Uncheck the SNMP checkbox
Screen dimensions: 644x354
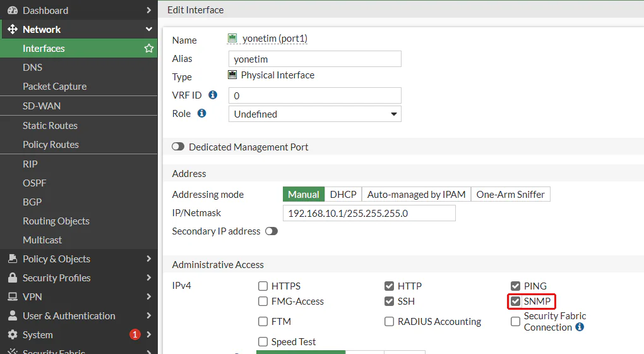tap(515, 302)
